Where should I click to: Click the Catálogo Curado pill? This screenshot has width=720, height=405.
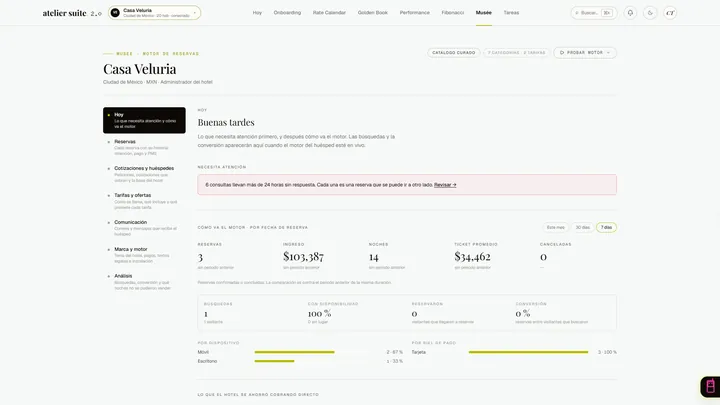[x=454, y=53]
